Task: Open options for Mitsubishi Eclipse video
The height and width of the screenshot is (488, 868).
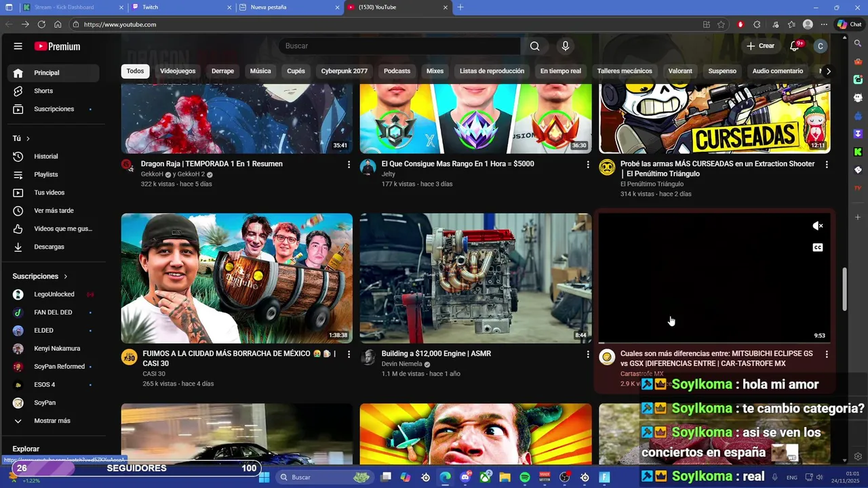Action: coord(827,354)
